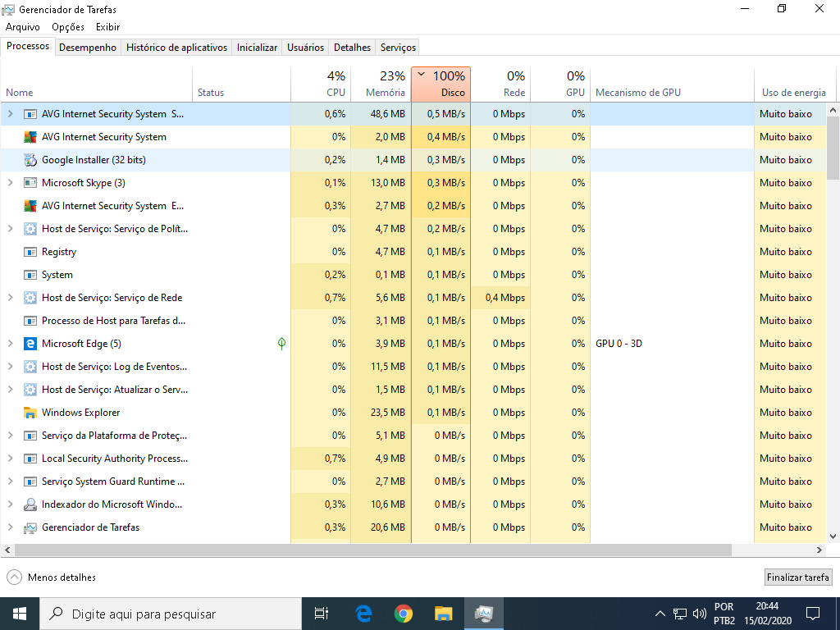Click the Task Manager taskbar icon
The width and height of the screenshot is (840, 630).
[x=484, y=614]
